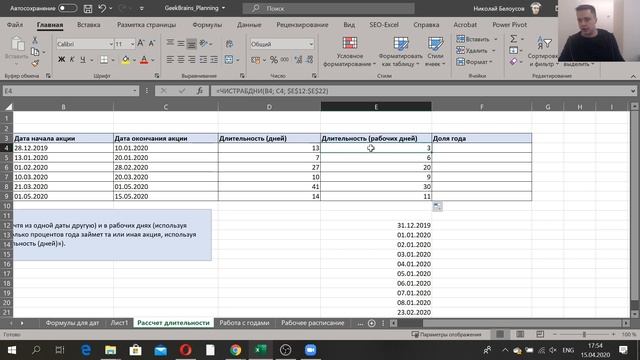Click Условное форматирование button
Screen dimensions: 640x360
(x=349, y=52)
